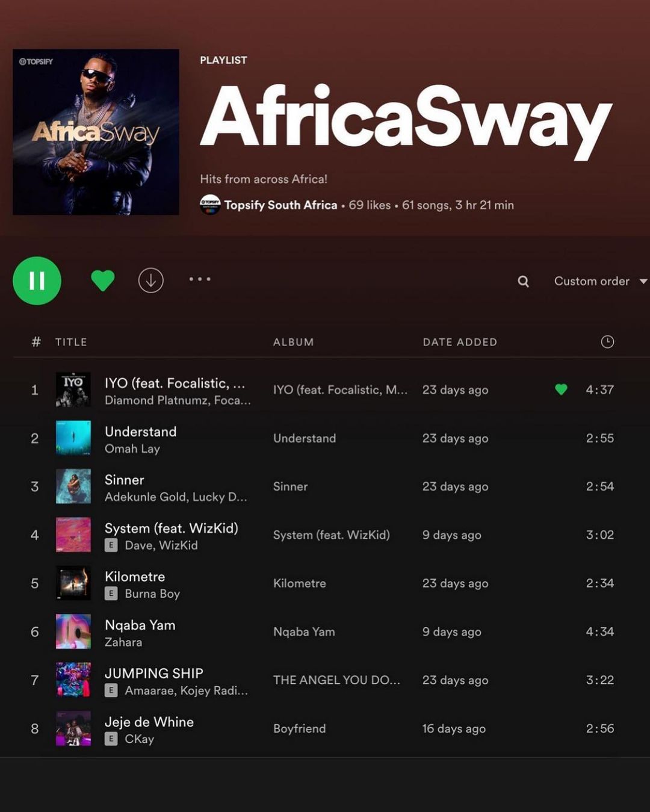Open the three-dot more options menu
This screenshot has width=650, height=812.
tap(200, 279)
